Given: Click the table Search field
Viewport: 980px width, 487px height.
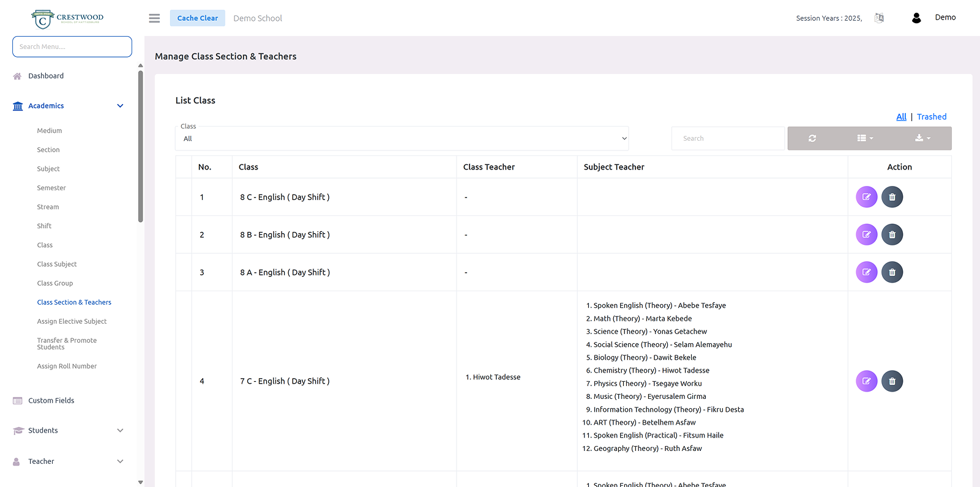Looking at the screenshot, I should click(727, 138).
